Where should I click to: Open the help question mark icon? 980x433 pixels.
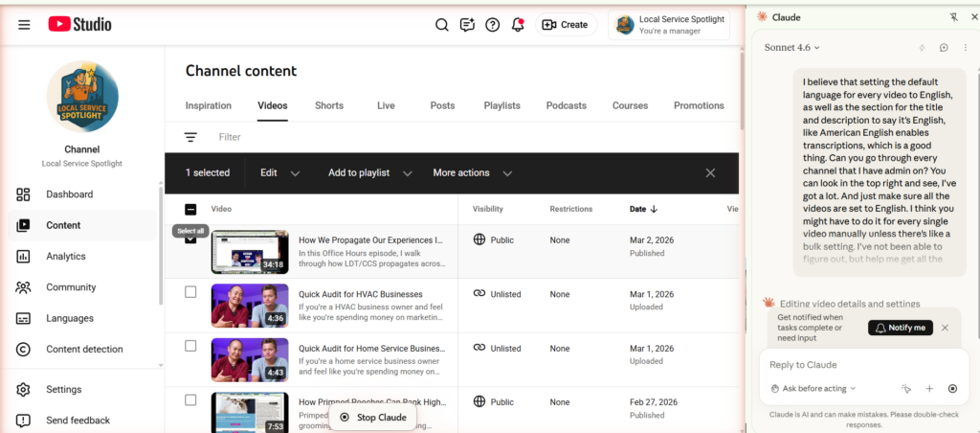(x=492, y=25)
